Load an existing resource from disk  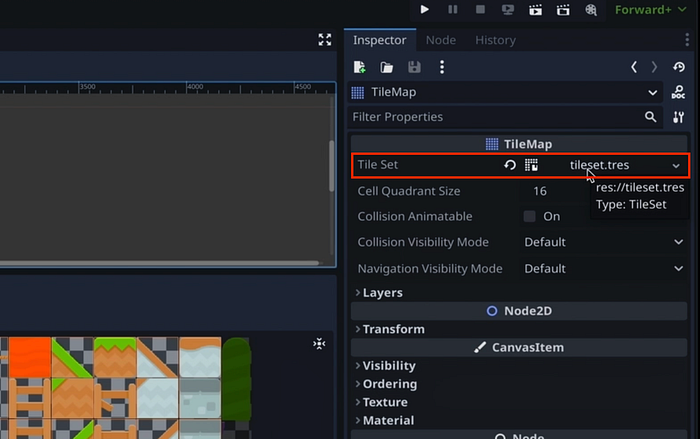[x=387, y=67]
